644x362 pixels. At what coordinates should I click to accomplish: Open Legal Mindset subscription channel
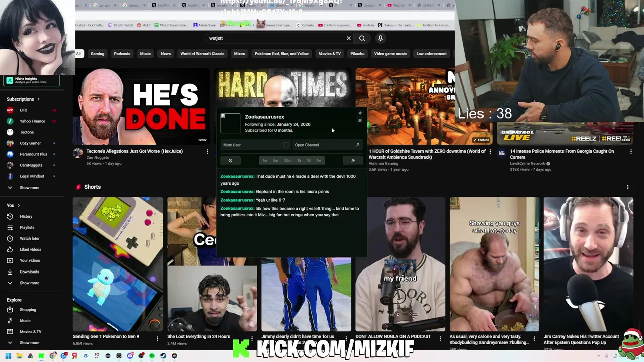(x=32, y=176)
